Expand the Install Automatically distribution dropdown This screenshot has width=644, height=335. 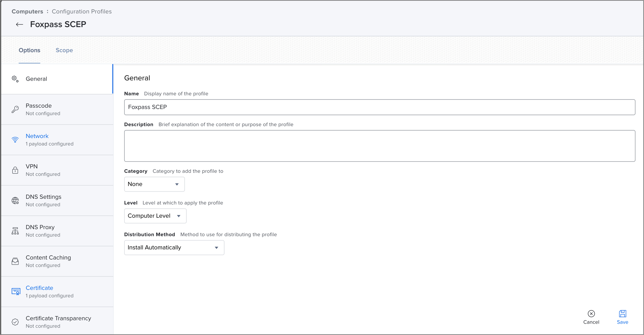click(x=174, y=248)
